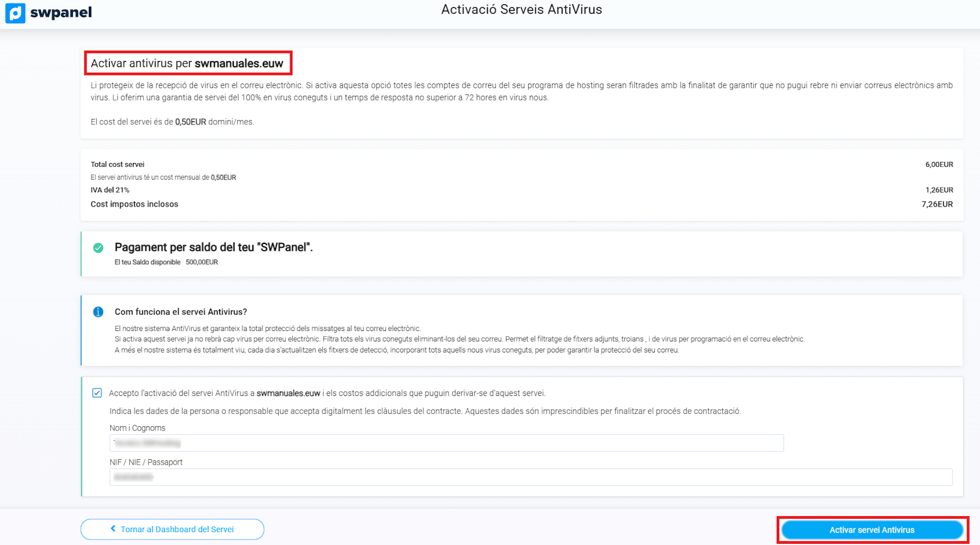
Task: Select the 'Pagament per saldo' payment heading
Action: pos(213,247)
